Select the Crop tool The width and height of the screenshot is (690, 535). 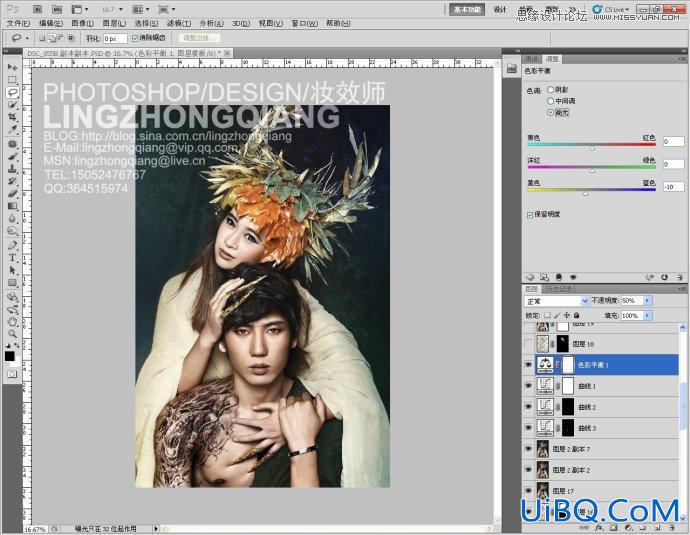click(x=12, y=117)
